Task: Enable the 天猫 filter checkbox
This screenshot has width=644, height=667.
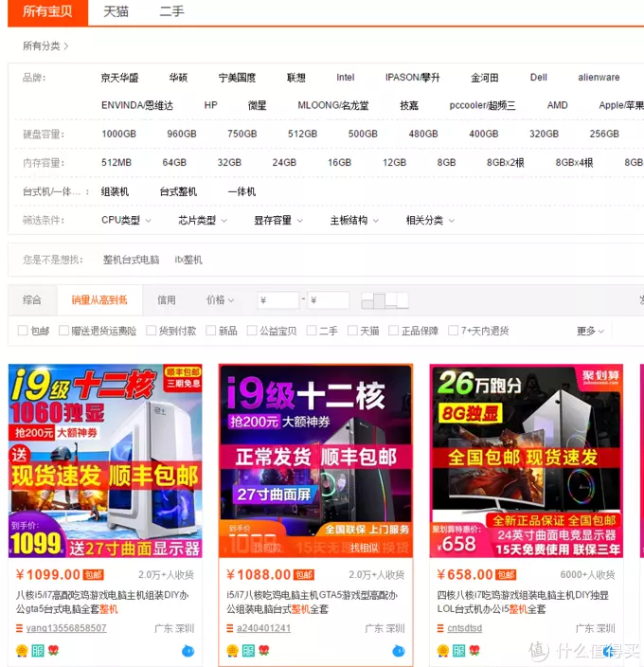Action: coord(352,331)
